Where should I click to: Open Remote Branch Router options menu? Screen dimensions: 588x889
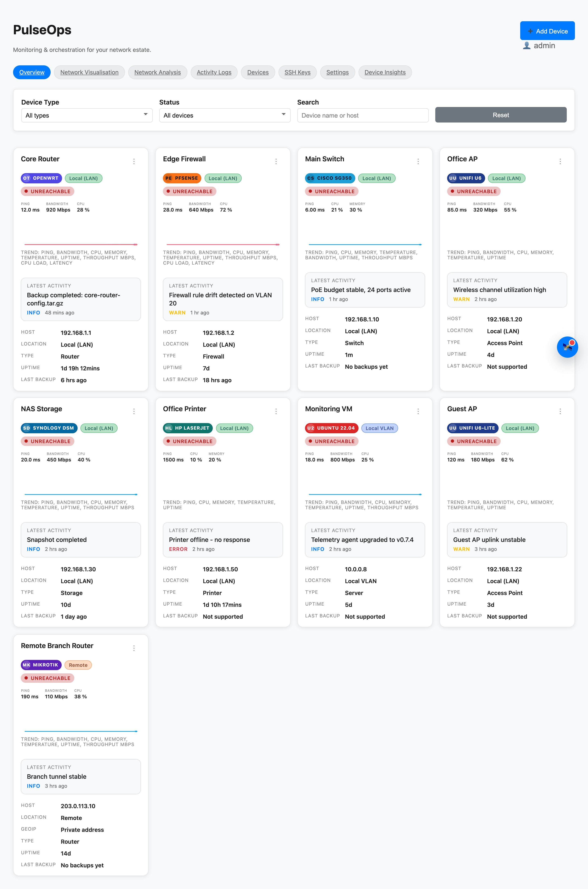point(134,648)
